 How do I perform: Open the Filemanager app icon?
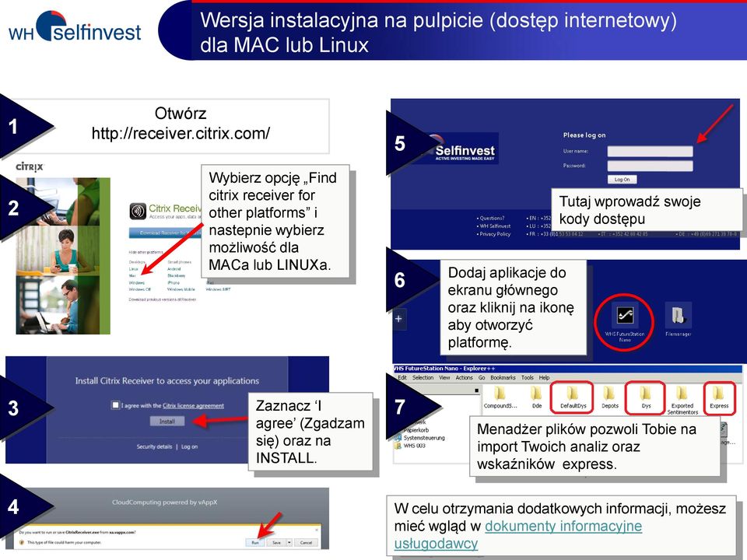click(678, 316)
